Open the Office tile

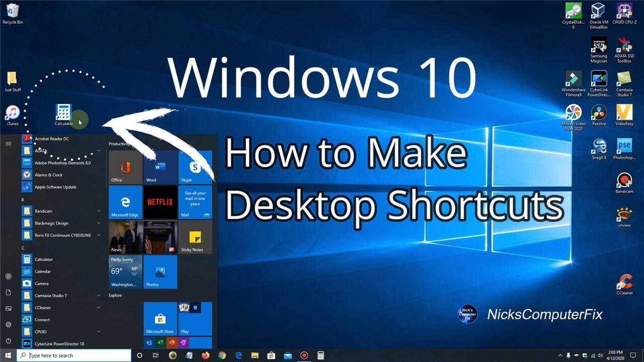[x=125, y=167]
